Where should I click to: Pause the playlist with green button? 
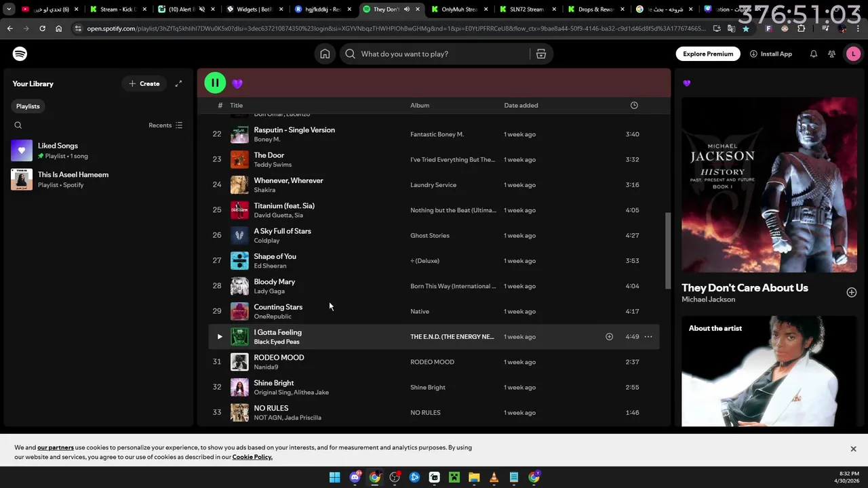point(215,83)
